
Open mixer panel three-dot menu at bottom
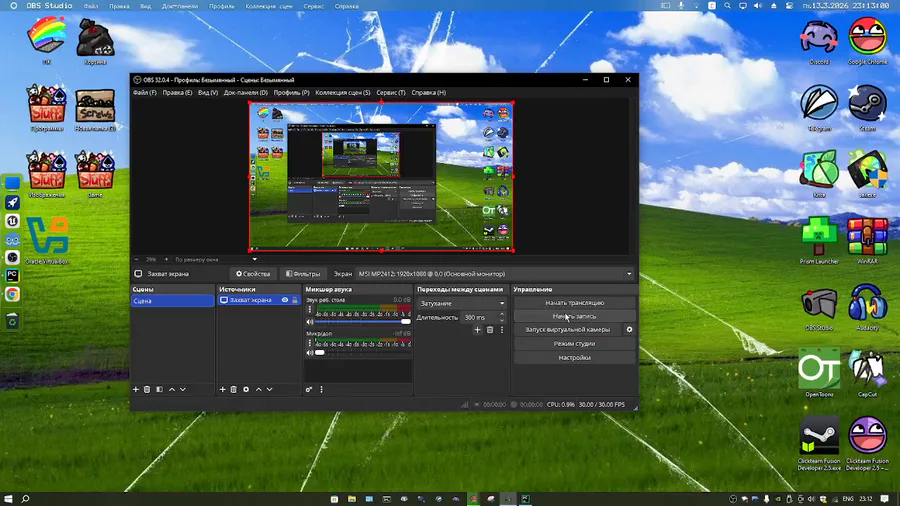point(321,390)
